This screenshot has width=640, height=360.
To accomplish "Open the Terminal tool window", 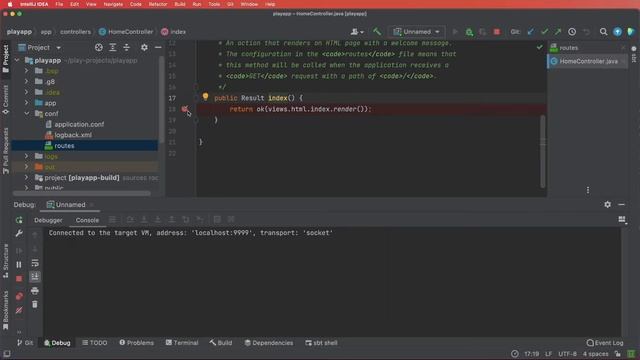I will click(x=182, y=343).
